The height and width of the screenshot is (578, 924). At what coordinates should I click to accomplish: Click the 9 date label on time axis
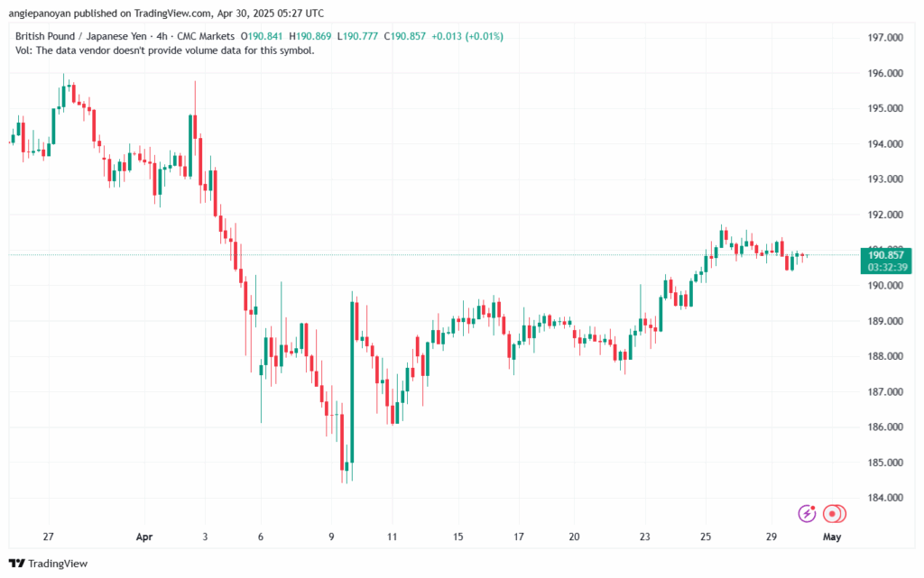pos(332,537)
